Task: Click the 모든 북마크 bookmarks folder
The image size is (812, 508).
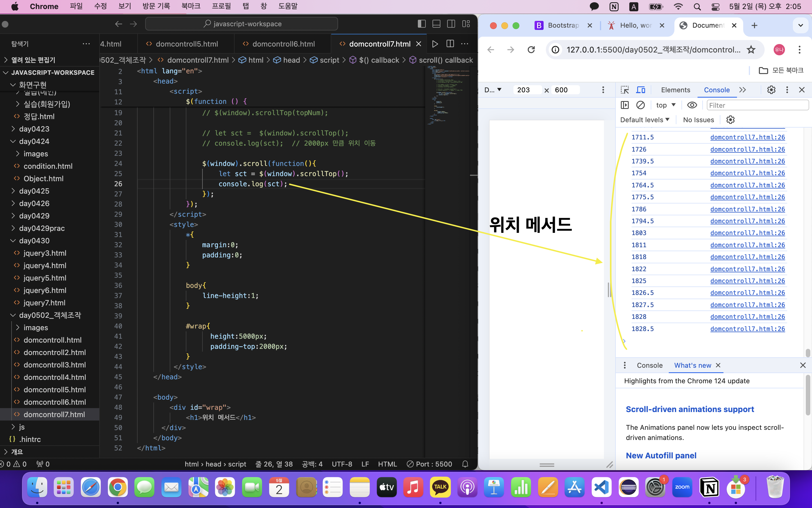Action: [x=781, y=70]
